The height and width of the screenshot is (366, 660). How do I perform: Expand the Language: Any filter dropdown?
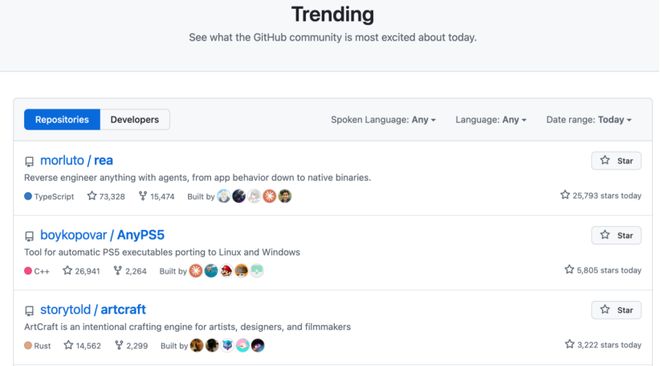coord(491,119)
